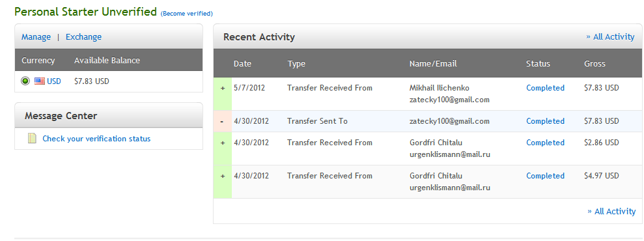The width and height of the screenshot is (644, 241).
Task: Open All Activity link below the table
Action: pyautogui.click(x=611, y=212)
